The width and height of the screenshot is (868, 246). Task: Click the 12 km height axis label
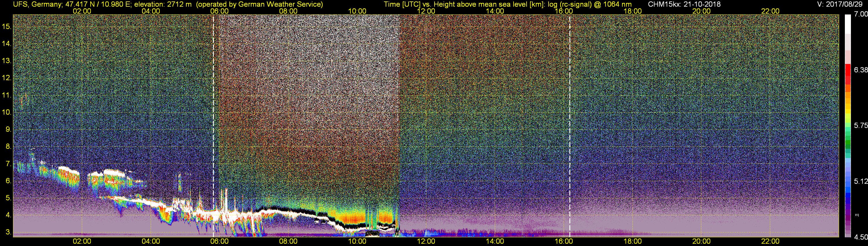coord(6,78)
